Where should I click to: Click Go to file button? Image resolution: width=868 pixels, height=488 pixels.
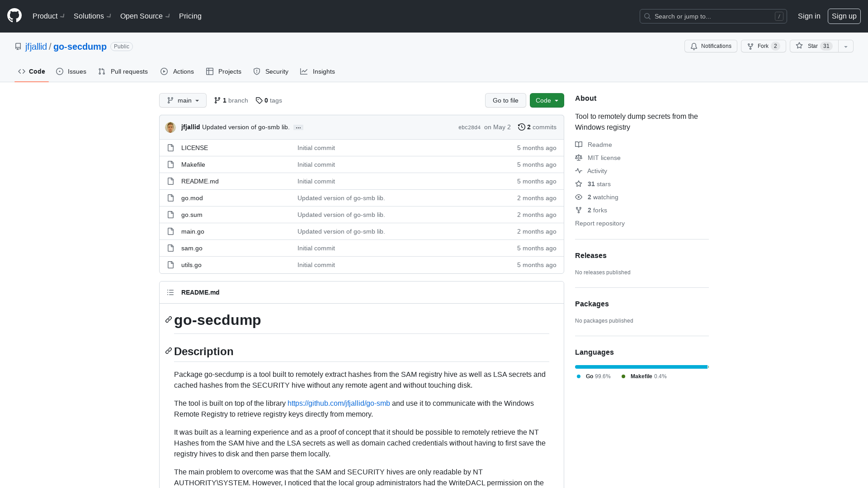tap(505, 100)
